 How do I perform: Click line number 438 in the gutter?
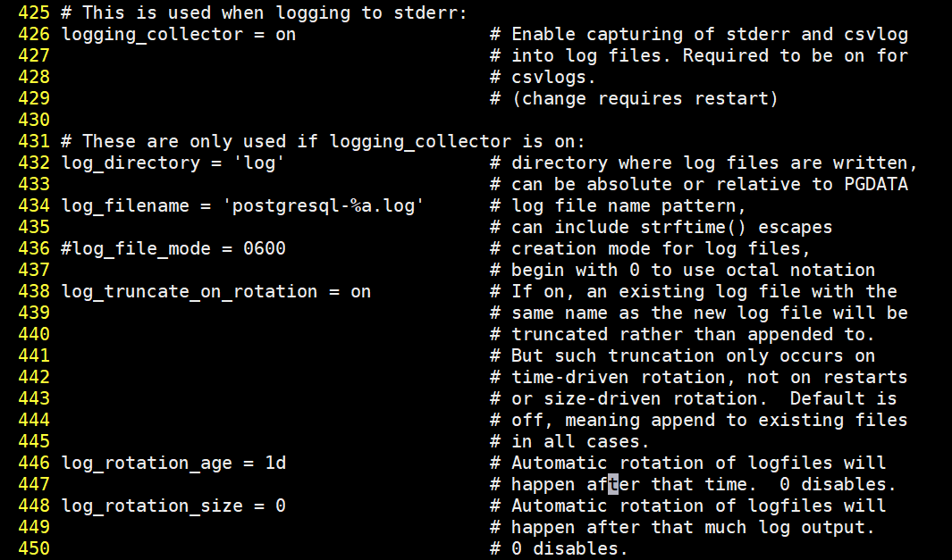click(x=34, y=292)
